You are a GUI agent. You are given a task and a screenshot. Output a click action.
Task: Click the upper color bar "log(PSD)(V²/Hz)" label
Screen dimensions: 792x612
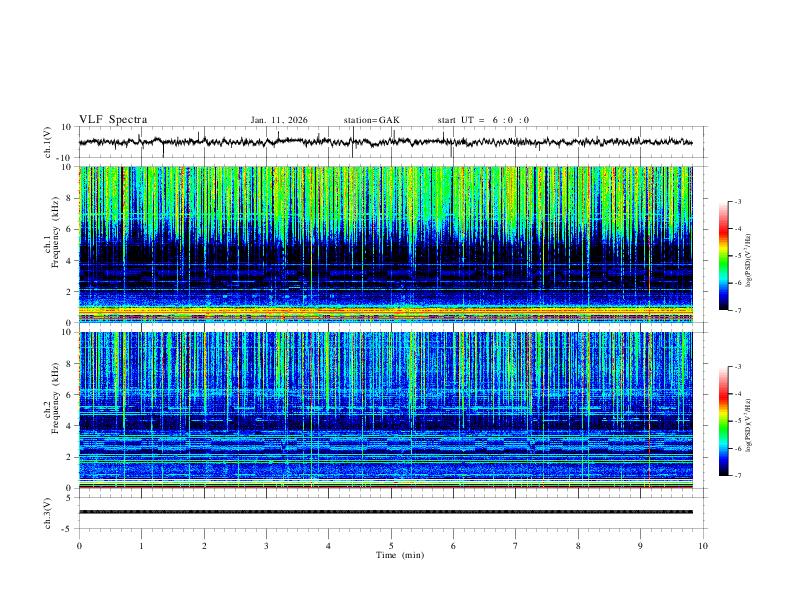pyautogui.click(x=749, y=260)
